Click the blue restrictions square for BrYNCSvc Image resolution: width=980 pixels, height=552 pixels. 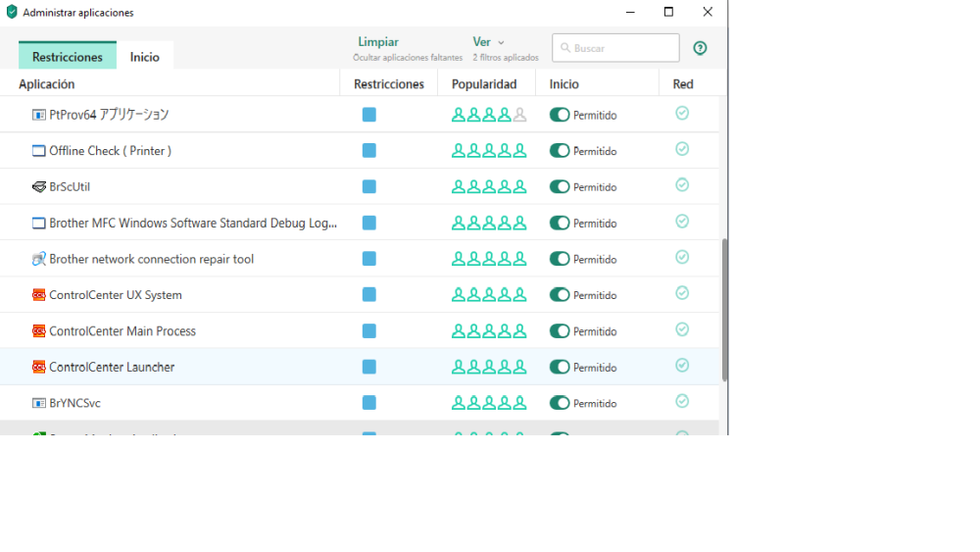pos(368,403)
